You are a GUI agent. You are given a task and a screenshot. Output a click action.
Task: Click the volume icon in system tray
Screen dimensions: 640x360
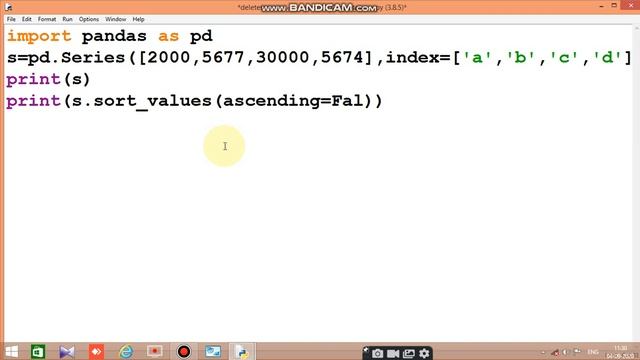565,352
